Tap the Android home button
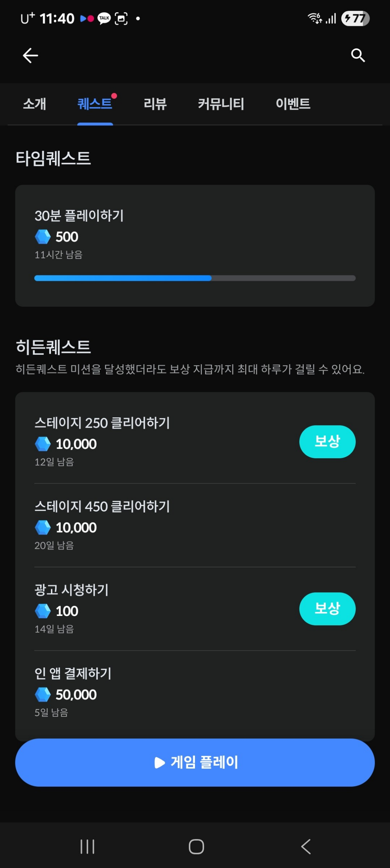 pos(196,847)
